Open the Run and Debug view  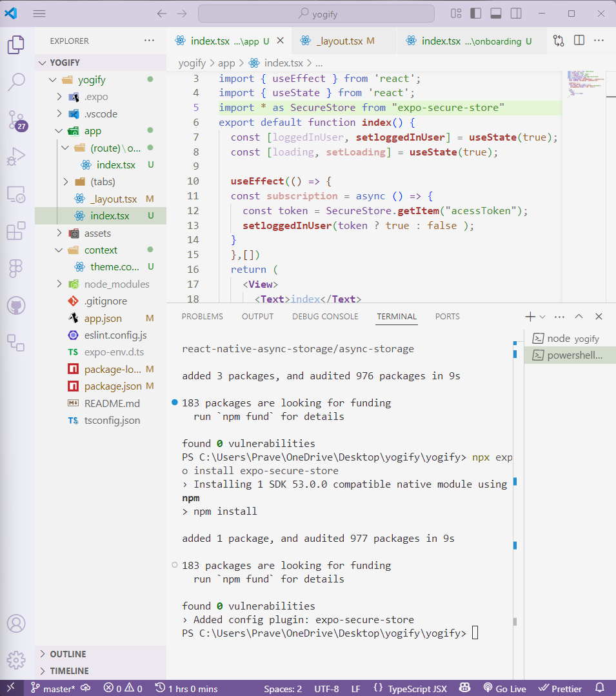click(16, 157)
